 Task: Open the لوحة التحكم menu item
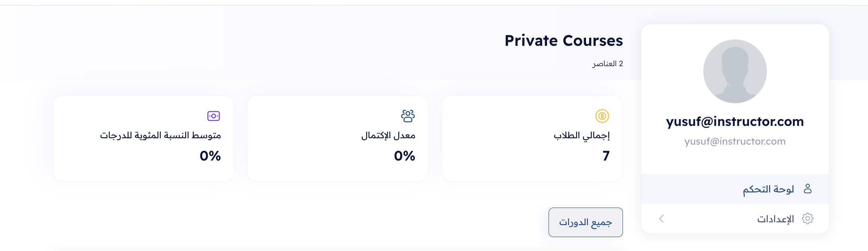[768, 189]
